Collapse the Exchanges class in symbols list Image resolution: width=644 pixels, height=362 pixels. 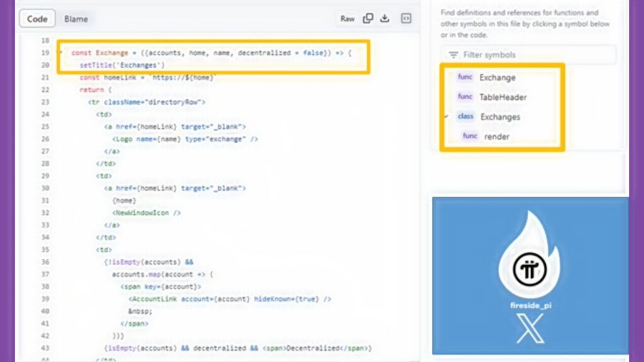[x=447, y=116]
